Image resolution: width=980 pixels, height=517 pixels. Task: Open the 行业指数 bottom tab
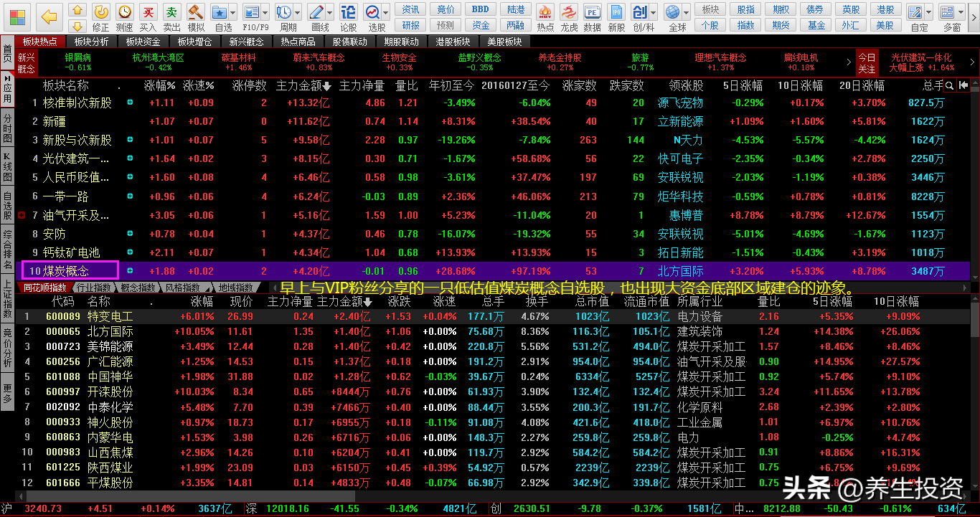[x=94, y=288]
